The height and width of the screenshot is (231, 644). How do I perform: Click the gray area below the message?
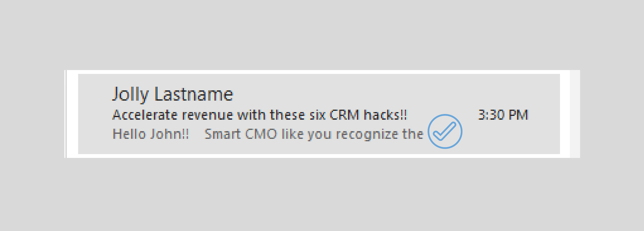pos(322,195)
